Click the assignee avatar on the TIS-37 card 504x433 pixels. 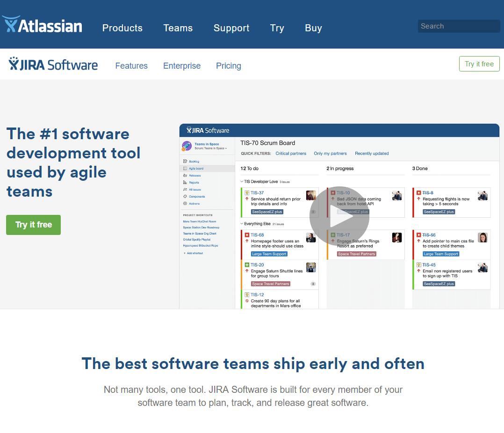coord(311,195)
